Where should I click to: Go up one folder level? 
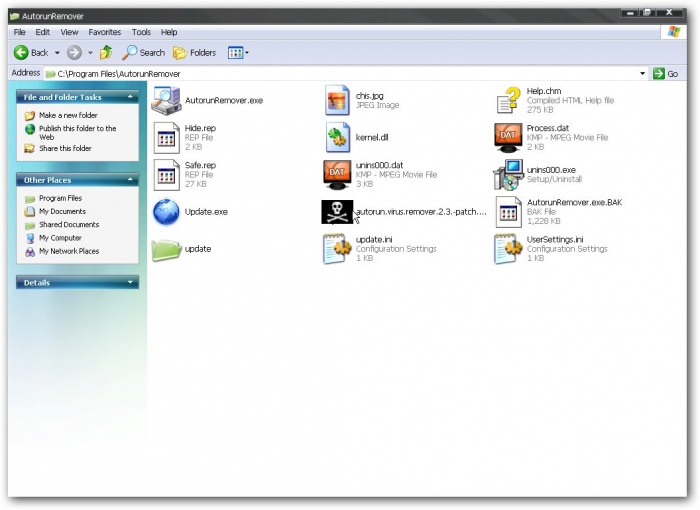[106, 53]
